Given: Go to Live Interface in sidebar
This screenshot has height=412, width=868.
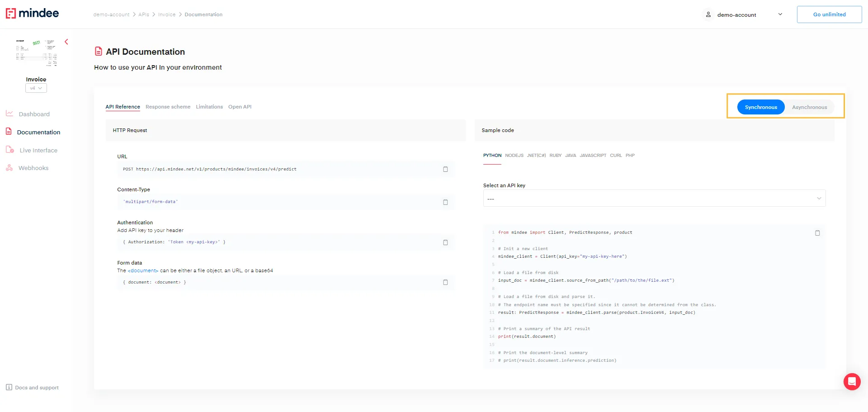Looking at the screenshot, I should click(x=38, y=150).
